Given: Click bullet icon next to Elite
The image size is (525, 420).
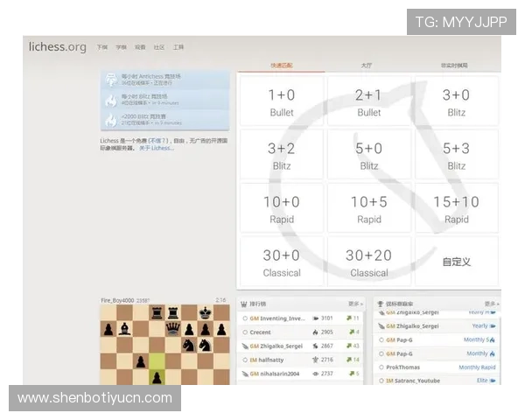Looking at the screenshot, I should pyautogui.click(x=492, y=381).
